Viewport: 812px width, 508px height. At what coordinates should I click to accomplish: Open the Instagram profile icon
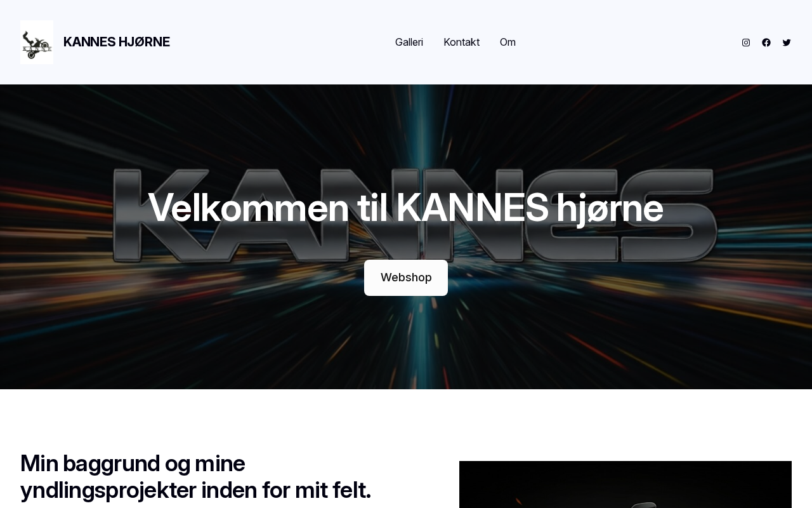tap(746, 43)
